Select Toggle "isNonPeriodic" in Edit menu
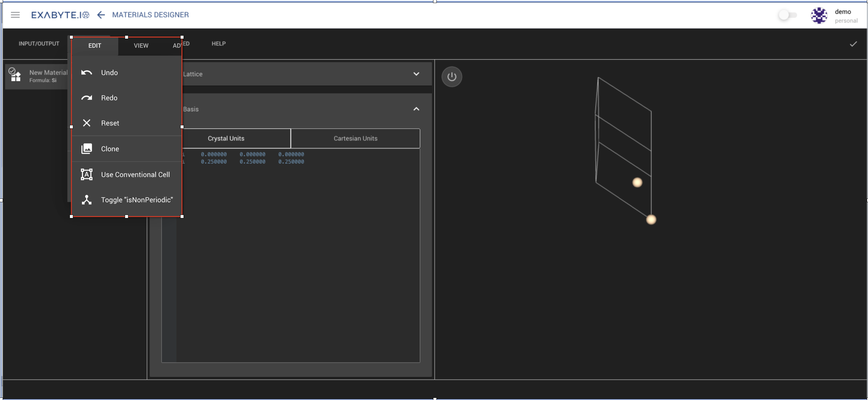 pos(136,199)
